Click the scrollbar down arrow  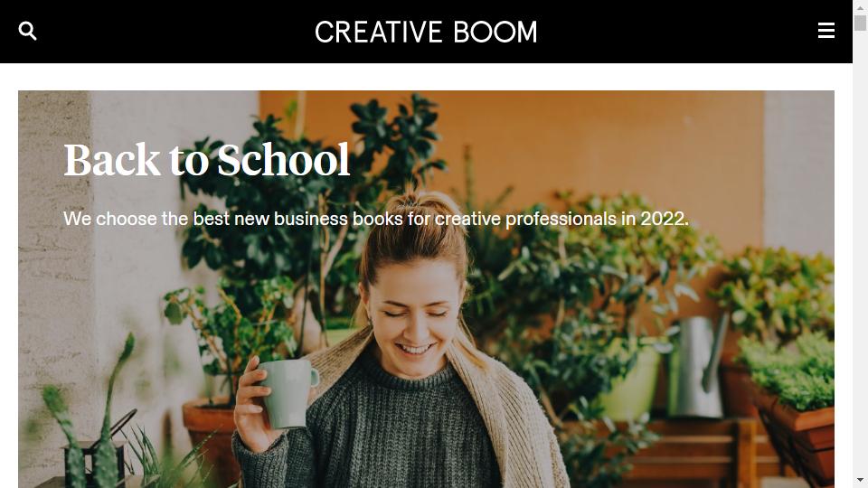(x=860, y=480)
